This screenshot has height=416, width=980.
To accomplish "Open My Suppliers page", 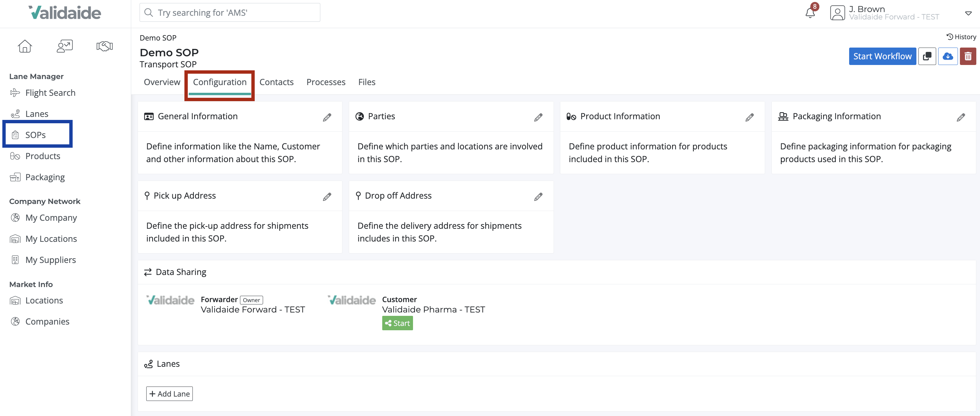I will (x=51, y=260).
